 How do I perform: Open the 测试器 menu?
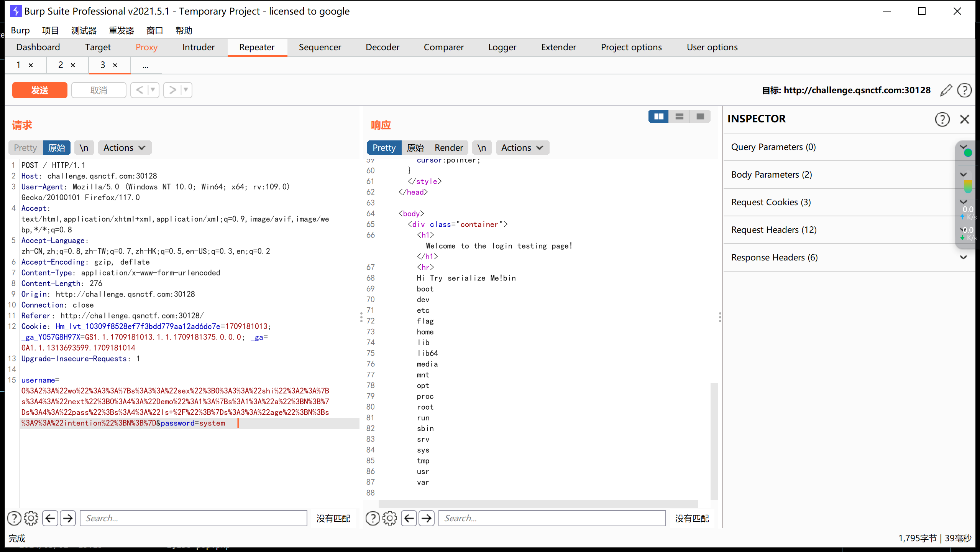click(84, 30)
